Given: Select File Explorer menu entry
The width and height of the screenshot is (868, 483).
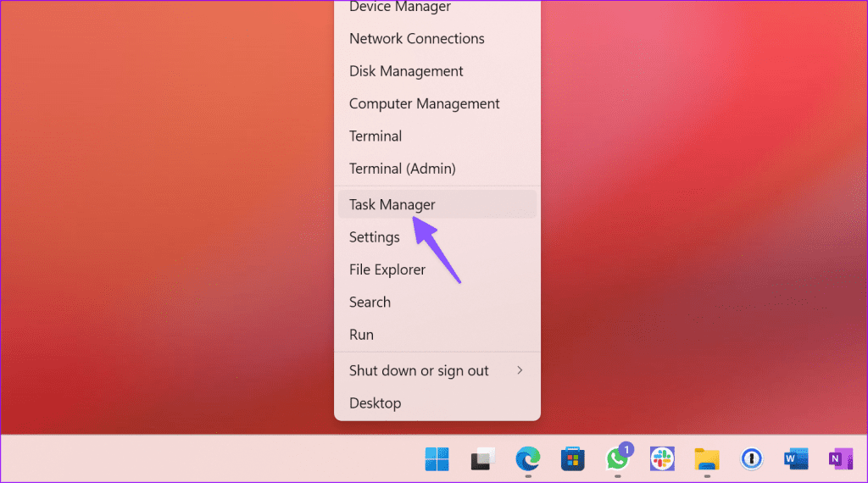Looking at the screenshot, I should point(437,270).
